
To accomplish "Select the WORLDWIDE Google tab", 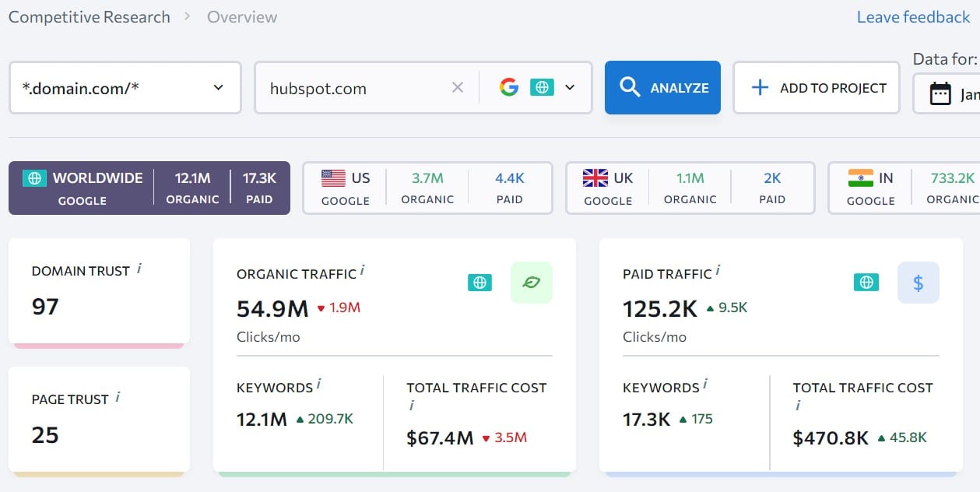I will (149, 188).
